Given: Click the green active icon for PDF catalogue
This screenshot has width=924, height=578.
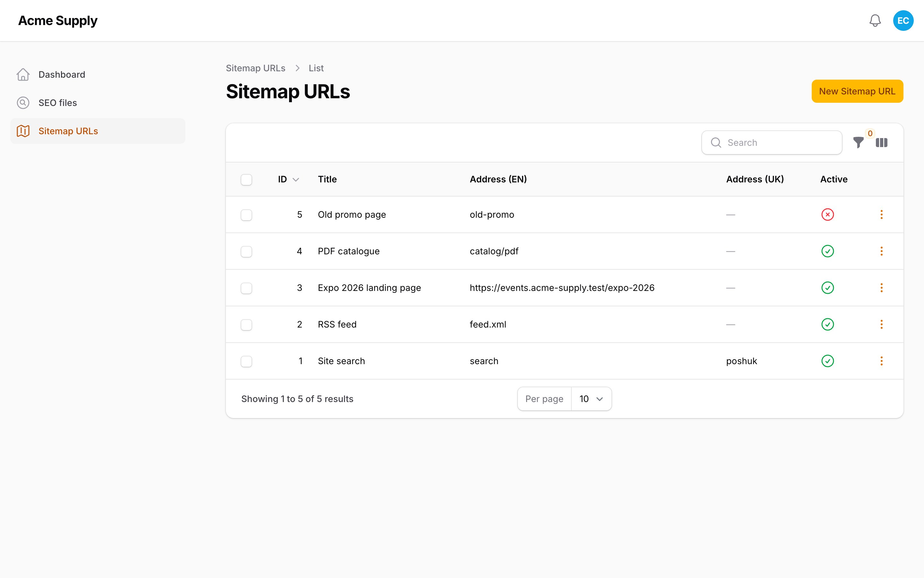Looking at the screenshot, I should [x=827, y=251].
